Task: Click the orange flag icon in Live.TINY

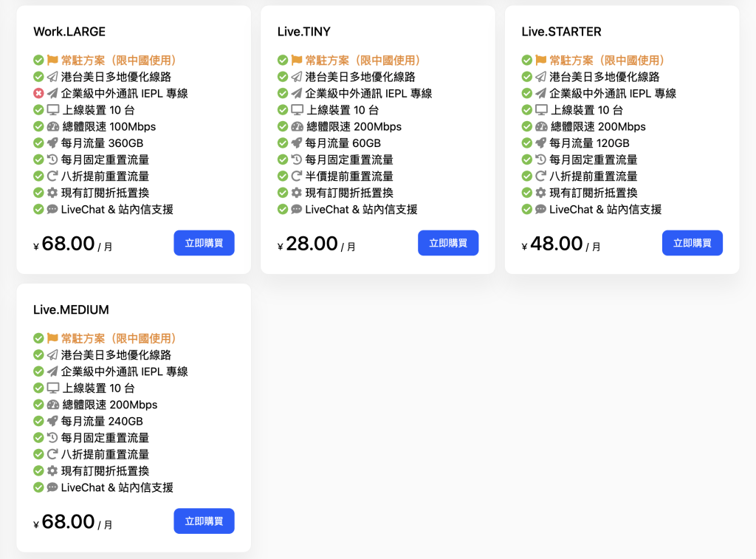Action: (x=297, y=61)
